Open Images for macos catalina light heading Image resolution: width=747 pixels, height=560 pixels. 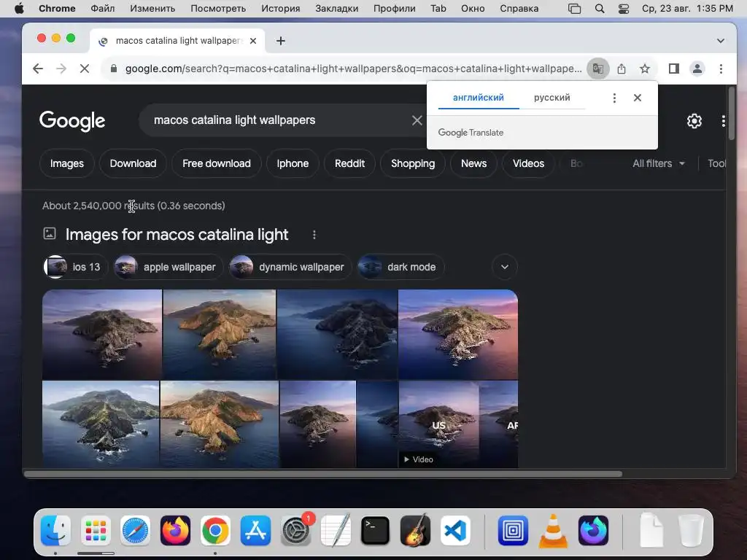[177, 235]
